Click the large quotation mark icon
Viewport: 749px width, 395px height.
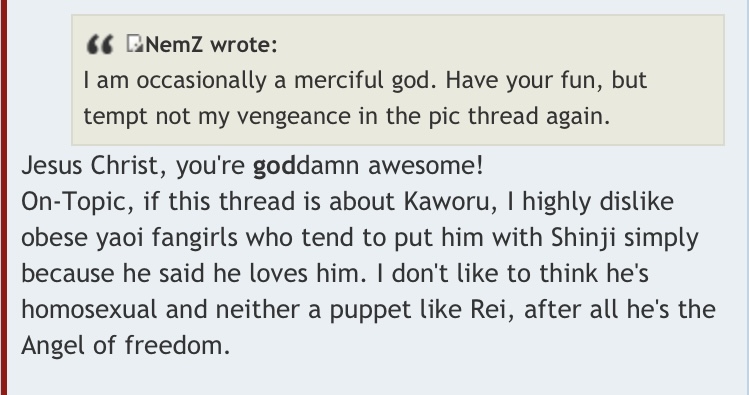coord(100,44)
